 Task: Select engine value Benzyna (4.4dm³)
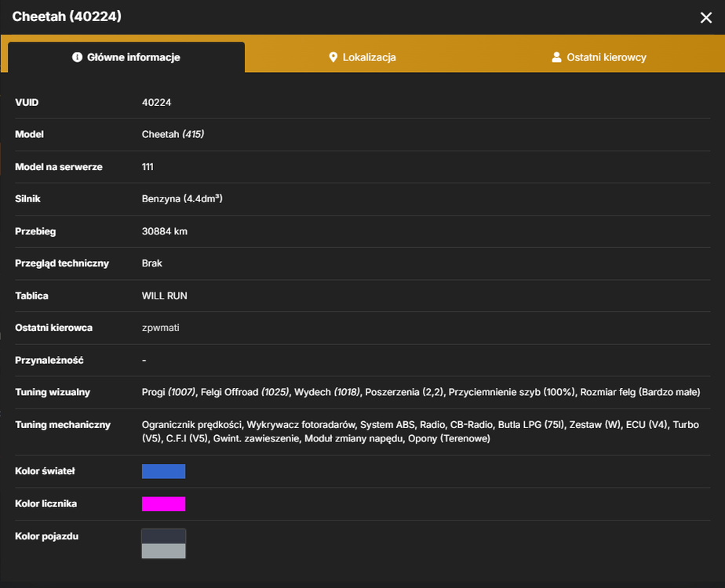(182, 198)
